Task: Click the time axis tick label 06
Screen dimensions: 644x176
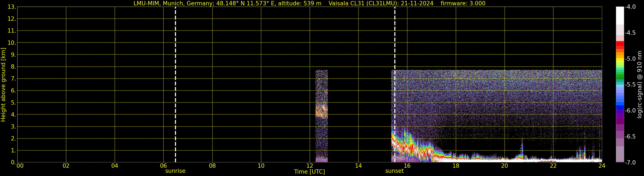Action: coord(163,166)
